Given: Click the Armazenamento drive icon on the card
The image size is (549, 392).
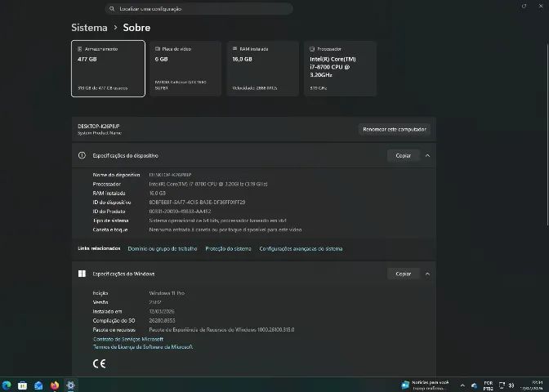Looking at the screenshot, I should (x=80, y=49).
